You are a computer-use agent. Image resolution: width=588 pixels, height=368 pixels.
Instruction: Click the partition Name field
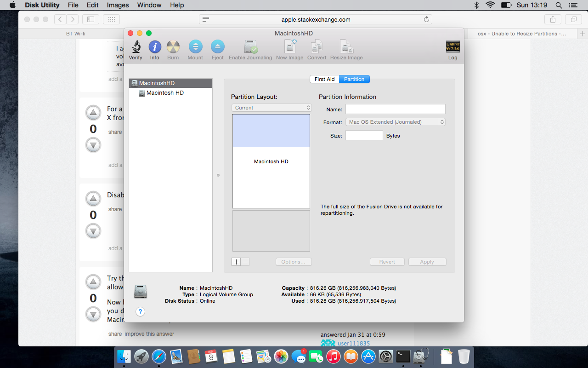point(396,109)
